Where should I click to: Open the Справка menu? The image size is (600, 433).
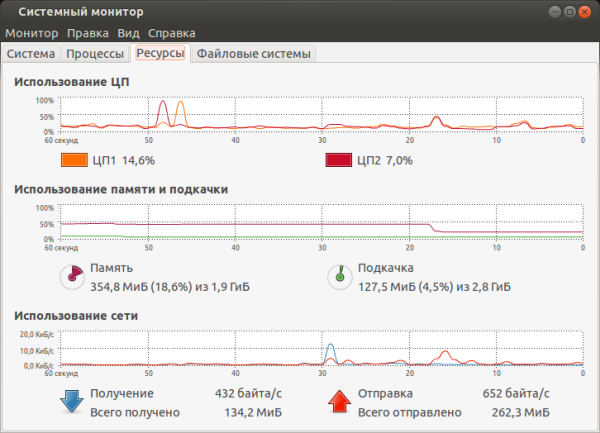171,33
